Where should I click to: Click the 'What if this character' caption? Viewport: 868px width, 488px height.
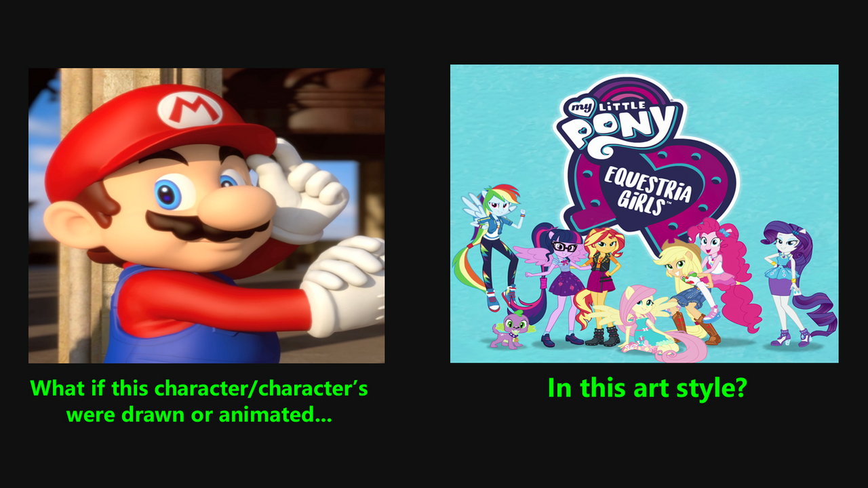tap(199, 389)
